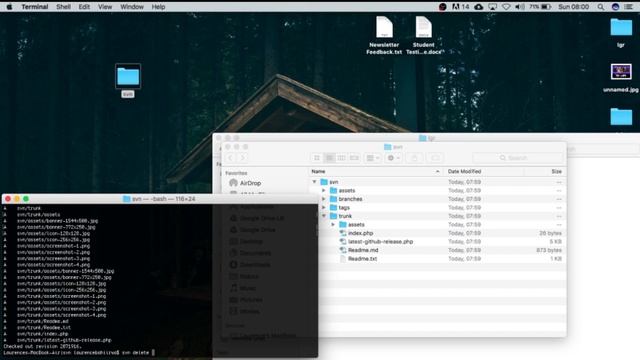Switch Finder to column view
Viewport: 640px width, 360px height.
[x=341, y=158]
